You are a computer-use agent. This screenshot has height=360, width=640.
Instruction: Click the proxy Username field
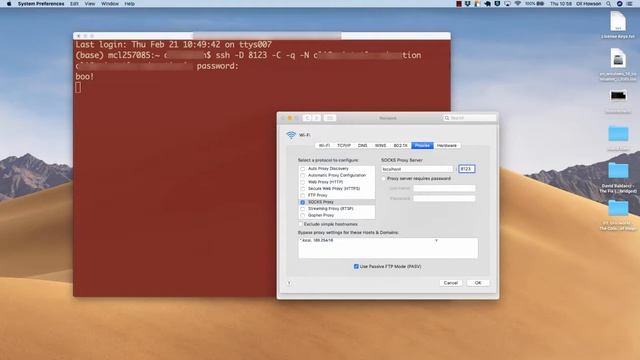[444, 188]
